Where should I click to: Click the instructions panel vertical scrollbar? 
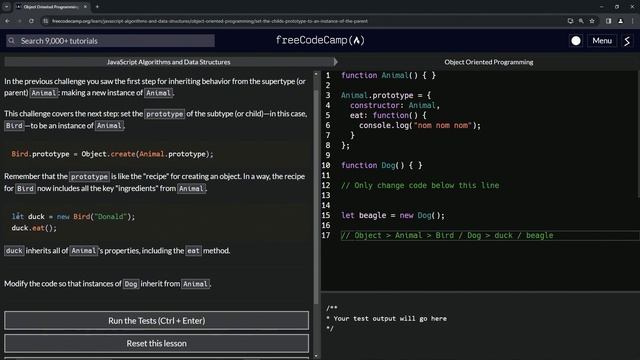click(316, 196)
